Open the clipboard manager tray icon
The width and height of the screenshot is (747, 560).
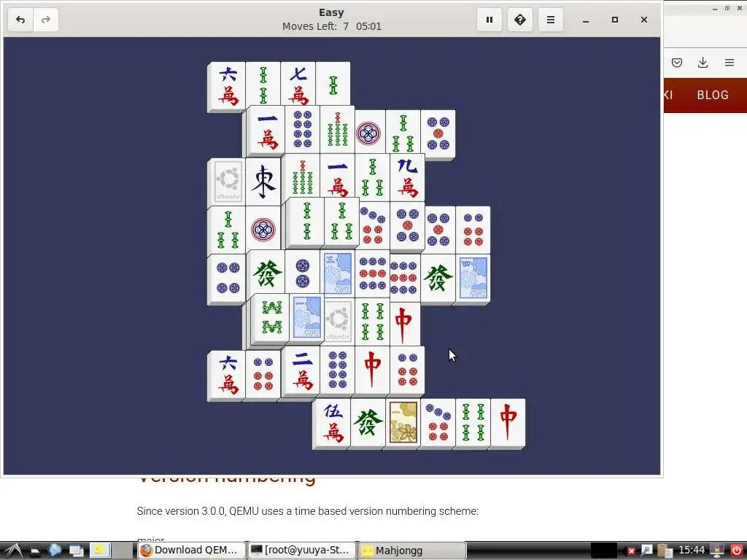[665, 551]
